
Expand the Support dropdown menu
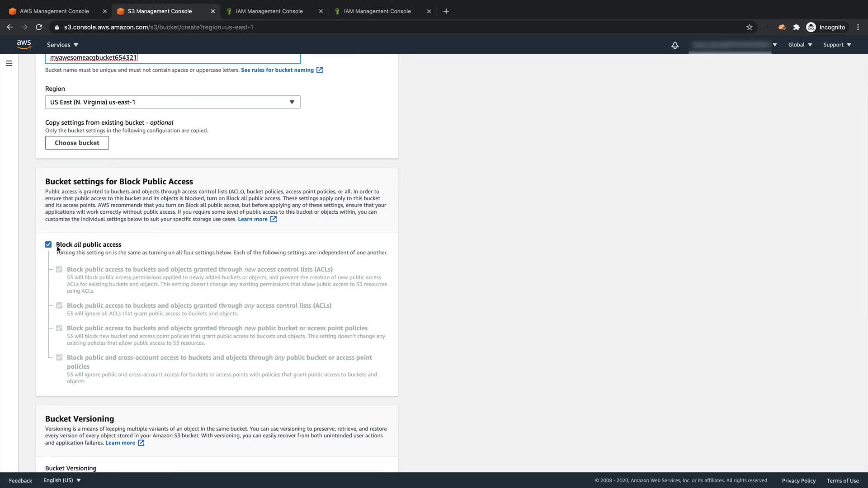837,45
